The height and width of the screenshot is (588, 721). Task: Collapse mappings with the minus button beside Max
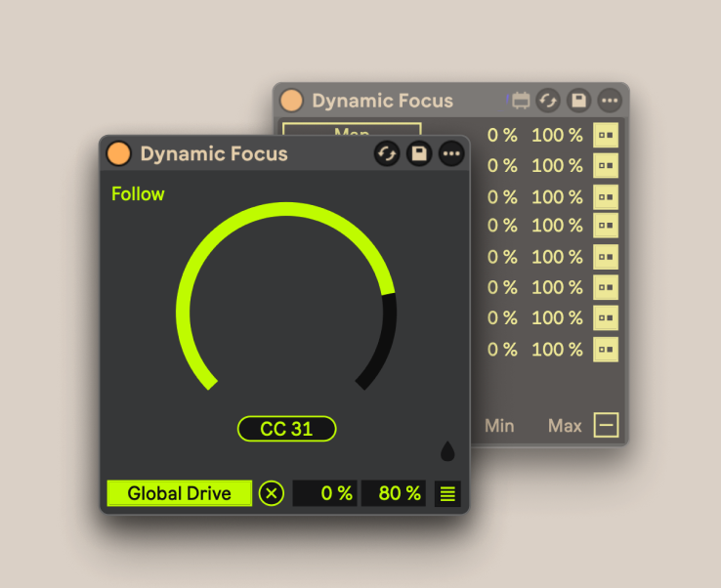point(606,425)
